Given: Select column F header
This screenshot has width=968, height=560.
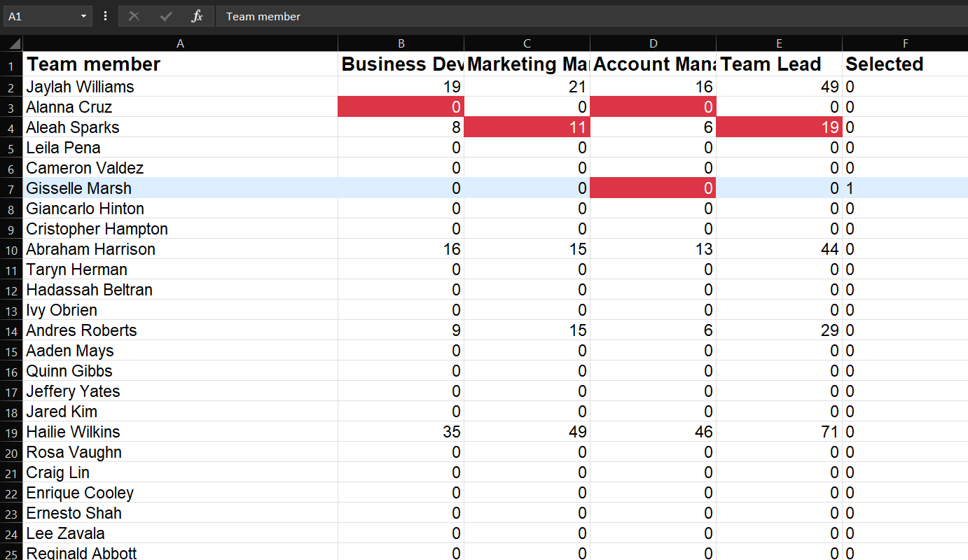Looking at the screenshot, I should pyautogui.click(x=905, y=43).
